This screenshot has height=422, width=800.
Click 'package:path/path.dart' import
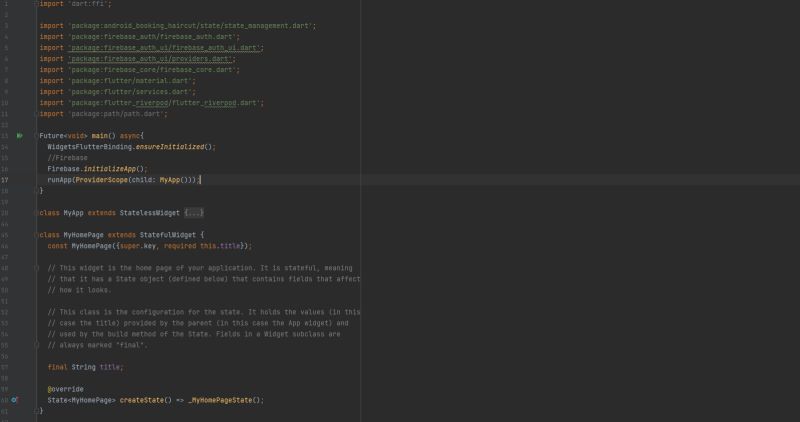pyautogui.click(x=117, y=114)
